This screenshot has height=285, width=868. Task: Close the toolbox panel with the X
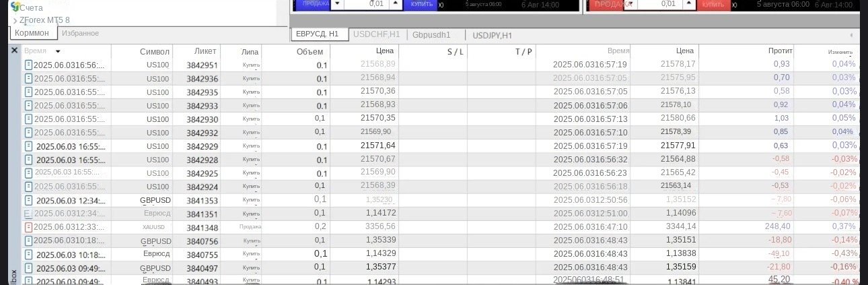pyautogui.click(x=14, y=51)
